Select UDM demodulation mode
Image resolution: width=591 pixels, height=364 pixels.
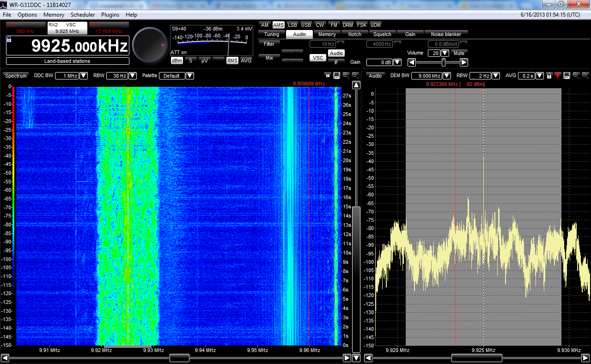pyautogui.click(x=376, y=25)
